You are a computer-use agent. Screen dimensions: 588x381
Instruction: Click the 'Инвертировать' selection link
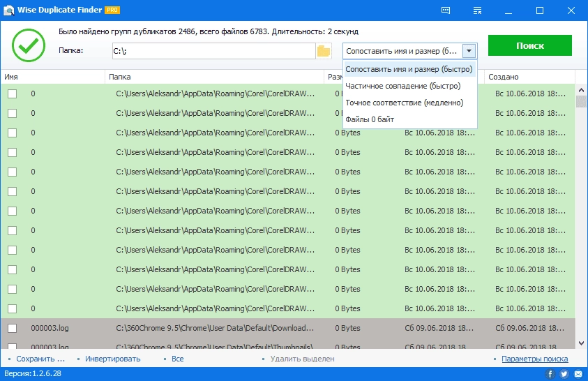(112, 359)
